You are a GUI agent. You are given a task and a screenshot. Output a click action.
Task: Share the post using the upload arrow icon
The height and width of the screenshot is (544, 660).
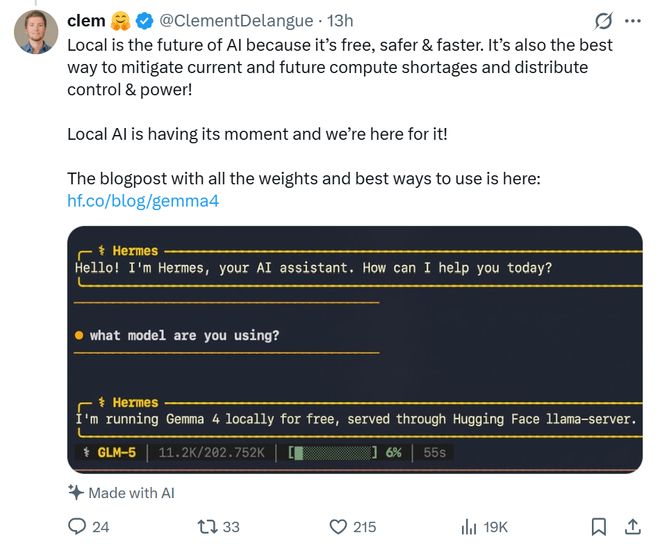point(632,526)
